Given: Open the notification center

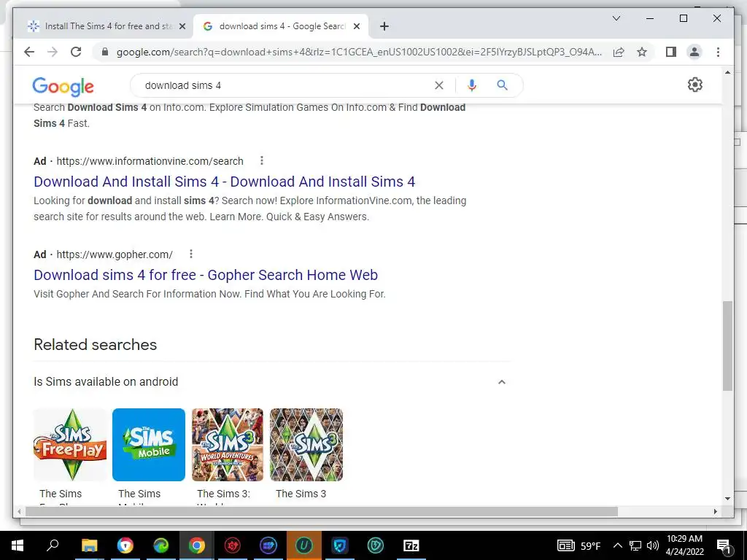Looking at the screenshot, I should point(724,545).
